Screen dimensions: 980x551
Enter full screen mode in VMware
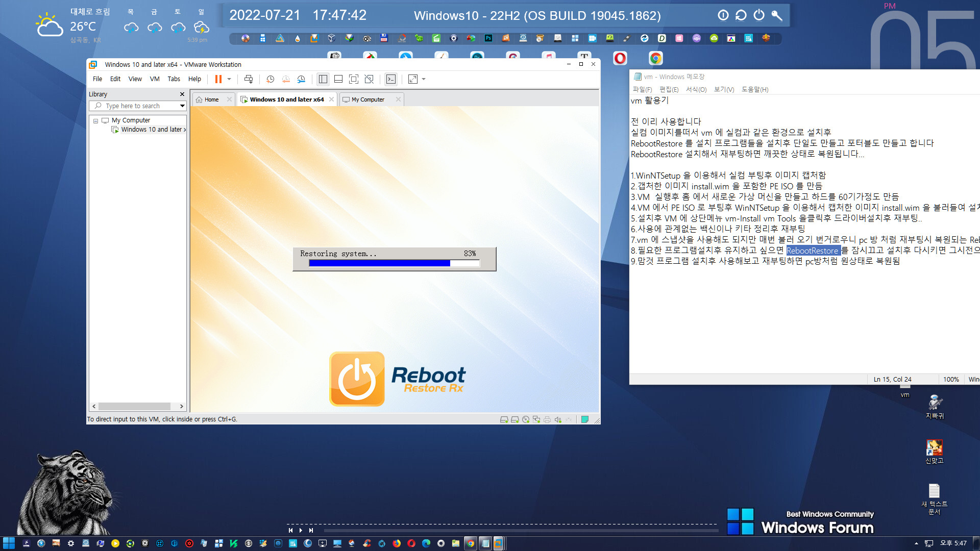click(x=354, y=79)
